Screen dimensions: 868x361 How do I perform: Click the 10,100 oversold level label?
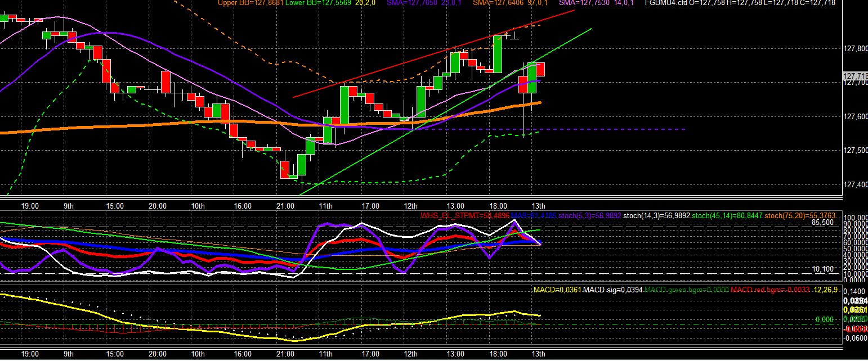click(822, 269)
